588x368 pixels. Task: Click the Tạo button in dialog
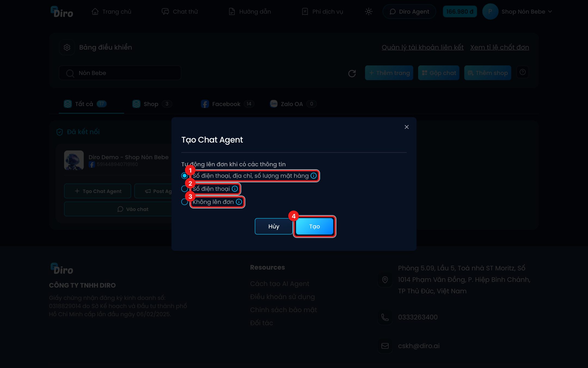coord(314,227)
